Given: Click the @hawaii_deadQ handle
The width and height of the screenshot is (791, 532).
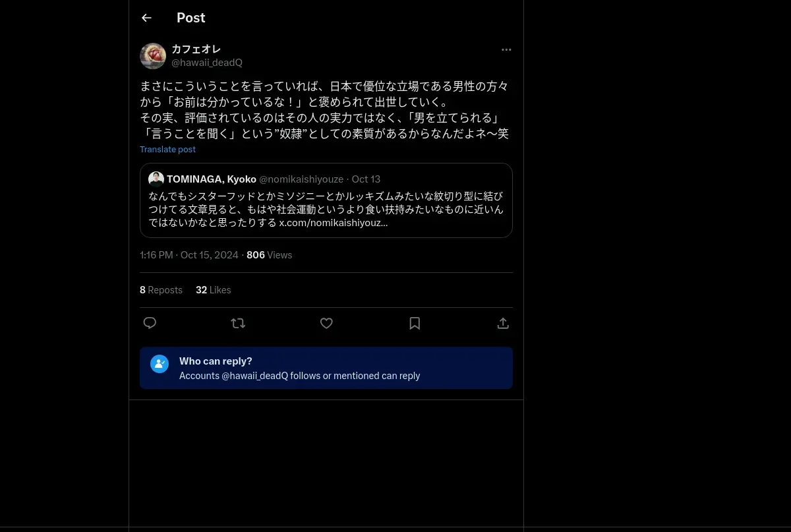Looking at the screenshot, I should pyautogui.click(x=207, y=63).
